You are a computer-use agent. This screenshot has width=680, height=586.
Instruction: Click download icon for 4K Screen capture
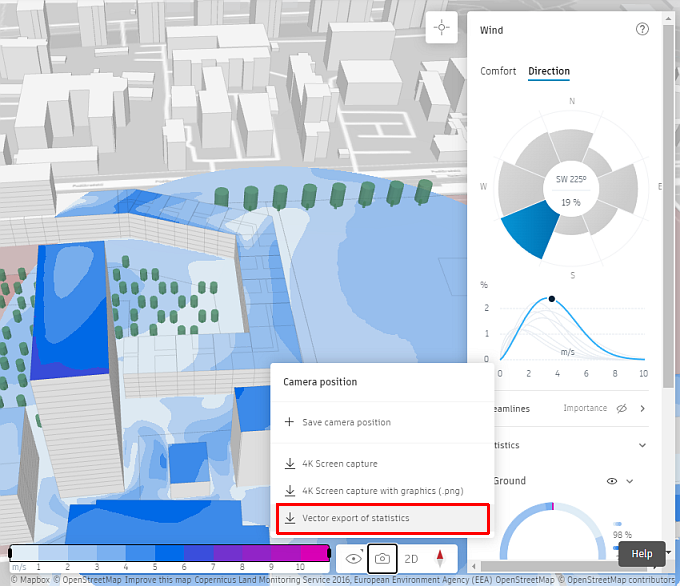click(x=290, y=464)
